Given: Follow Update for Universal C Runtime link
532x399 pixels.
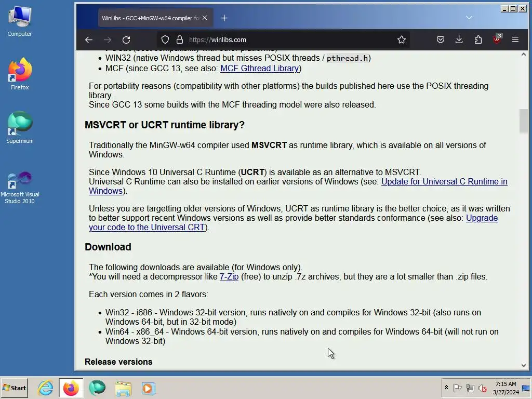Looking at the screenshot, I should coord(444,181).
